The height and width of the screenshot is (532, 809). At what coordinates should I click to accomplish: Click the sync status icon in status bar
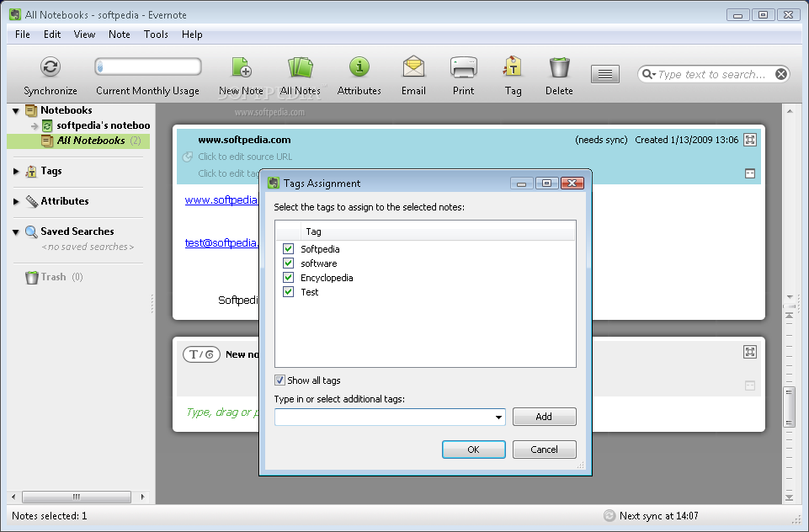[609, 515]
